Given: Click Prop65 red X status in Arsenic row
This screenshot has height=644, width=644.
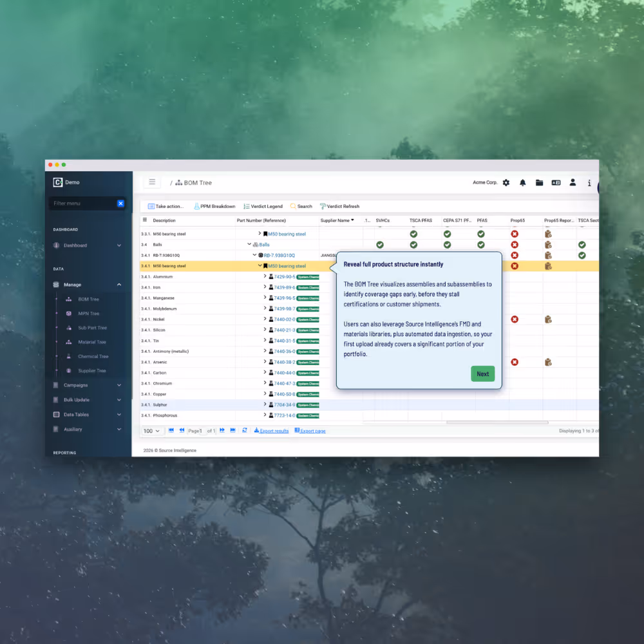Looking at the screenshot, I should [x=514, y=362].
